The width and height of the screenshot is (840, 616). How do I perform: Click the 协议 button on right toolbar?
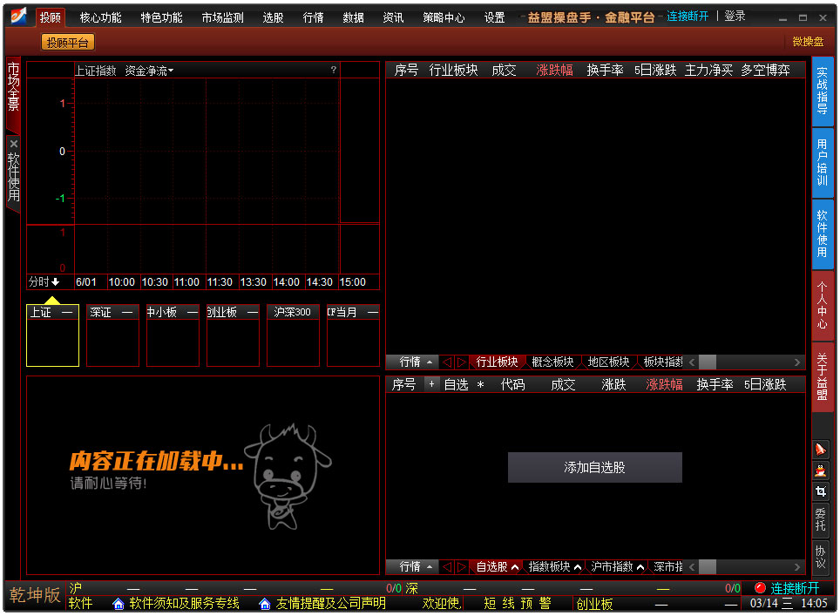[x=820, y=557]
